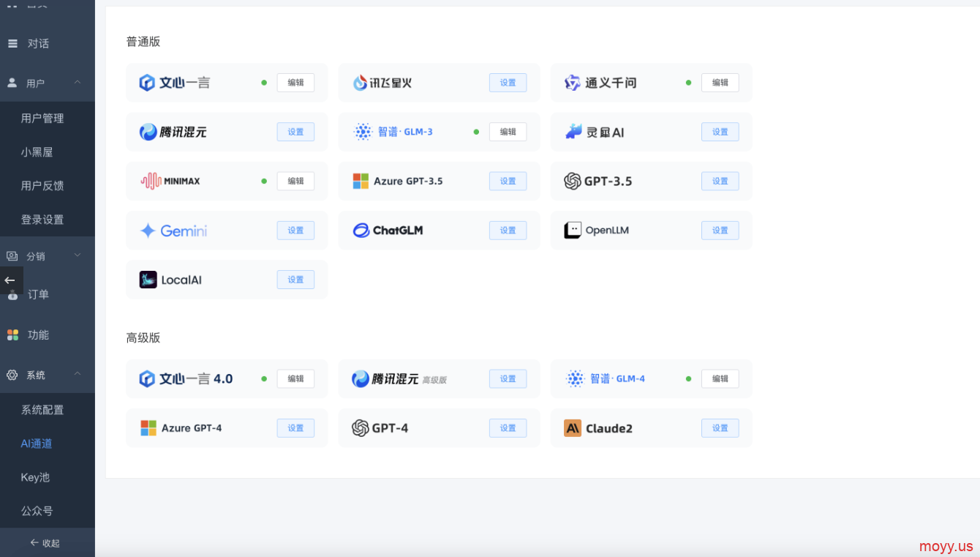980x557 pixels.
Task: Click the 腾讯混元 blue swirl logo
Action: [148, 132]
